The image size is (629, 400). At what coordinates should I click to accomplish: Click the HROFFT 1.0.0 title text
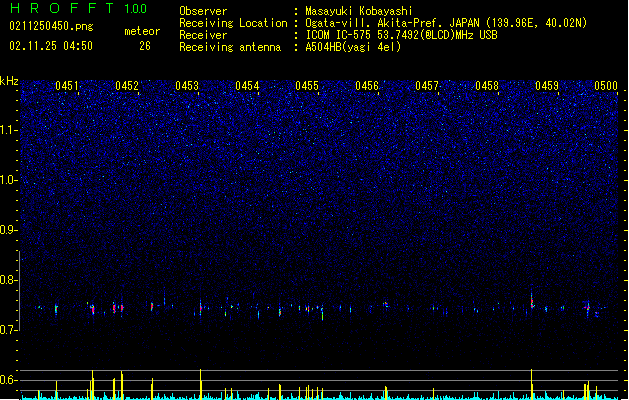(x=79, y=8)
